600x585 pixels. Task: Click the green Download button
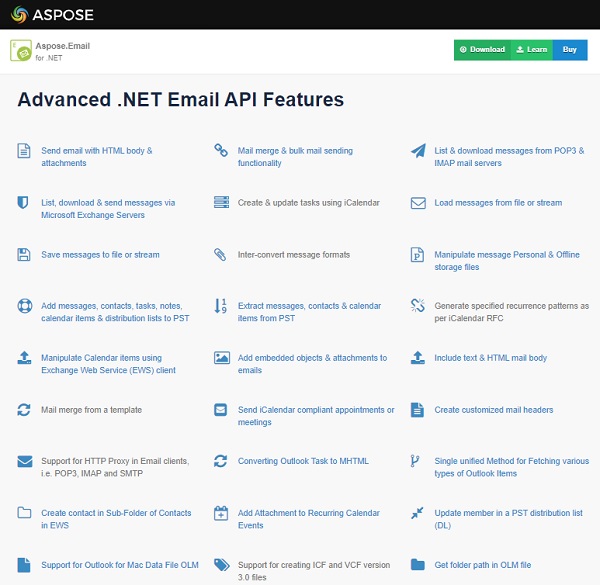[482, 50]
